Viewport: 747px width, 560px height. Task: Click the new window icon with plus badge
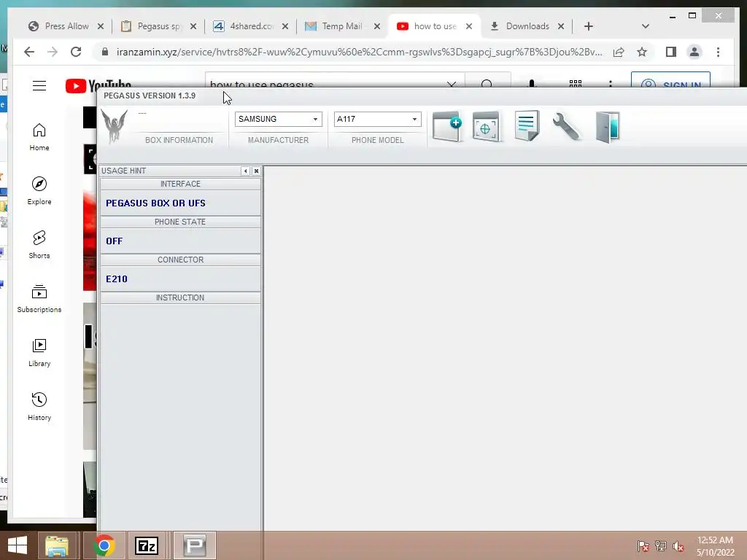coord(447,127)
